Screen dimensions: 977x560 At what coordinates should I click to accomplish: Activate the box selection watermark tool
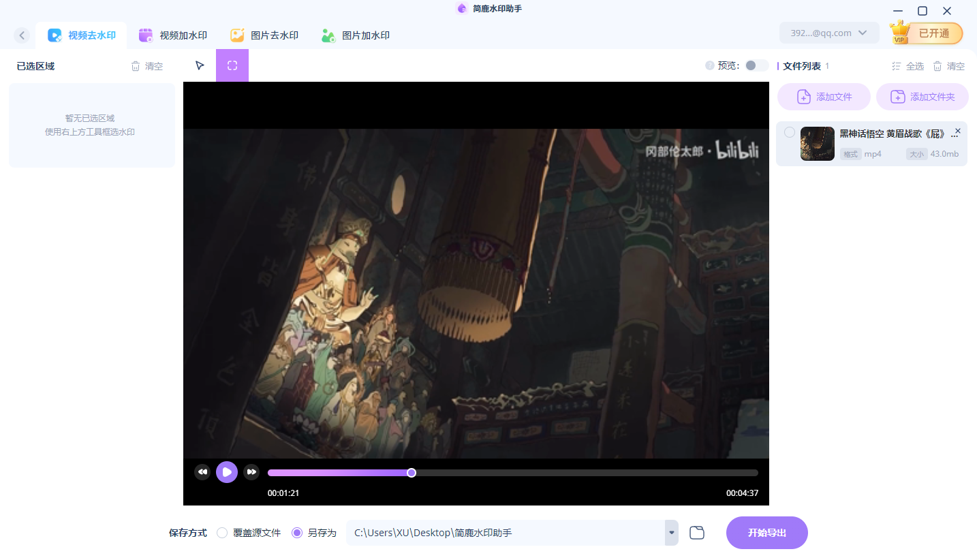pos(232,65)
